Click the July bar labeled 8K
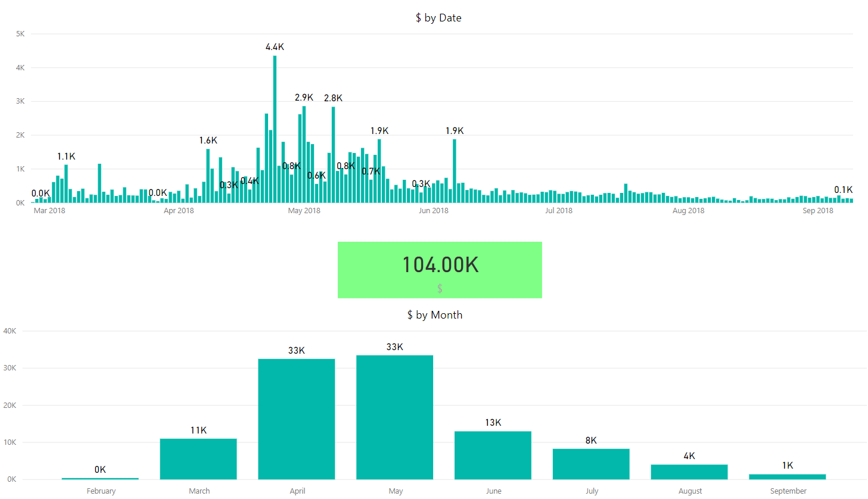The image size is (868, 499). 591,464
